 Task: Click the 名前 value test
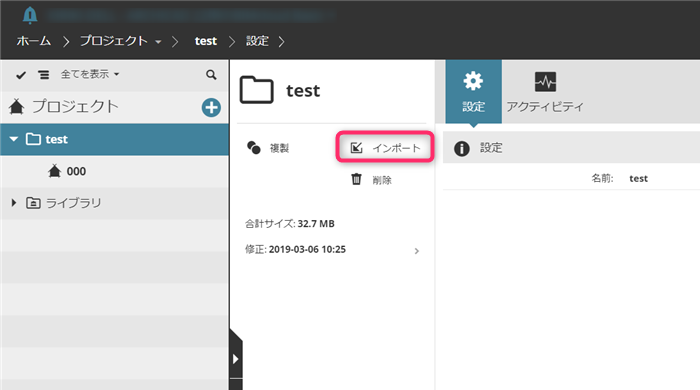click(x=638, y=178)
